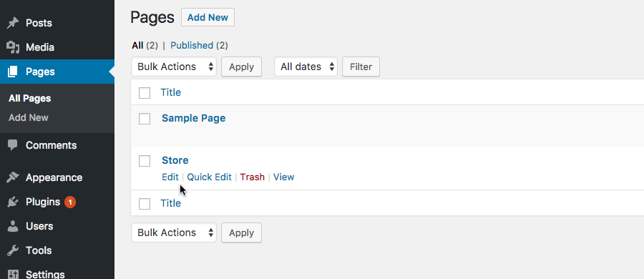Move the Store page to Trash
Viewport: 644px width, 279px height.
tap(252, 177)
